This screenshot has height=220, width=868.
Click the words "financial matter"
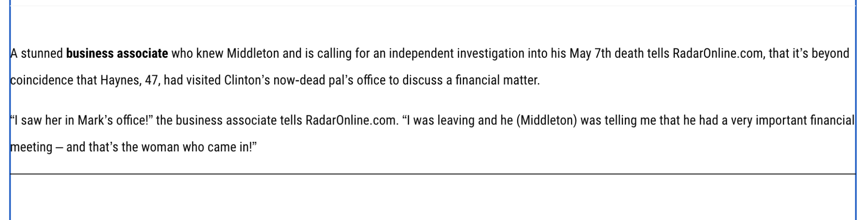[497, 80]
